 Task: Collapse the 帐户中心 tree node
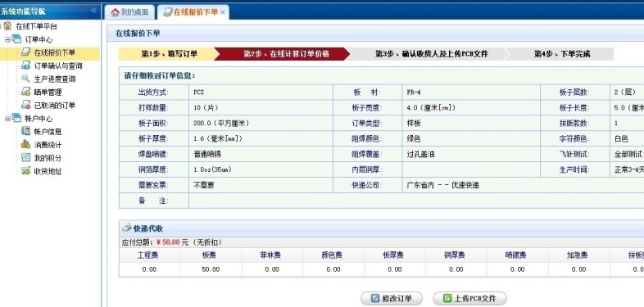pos(7,119)
